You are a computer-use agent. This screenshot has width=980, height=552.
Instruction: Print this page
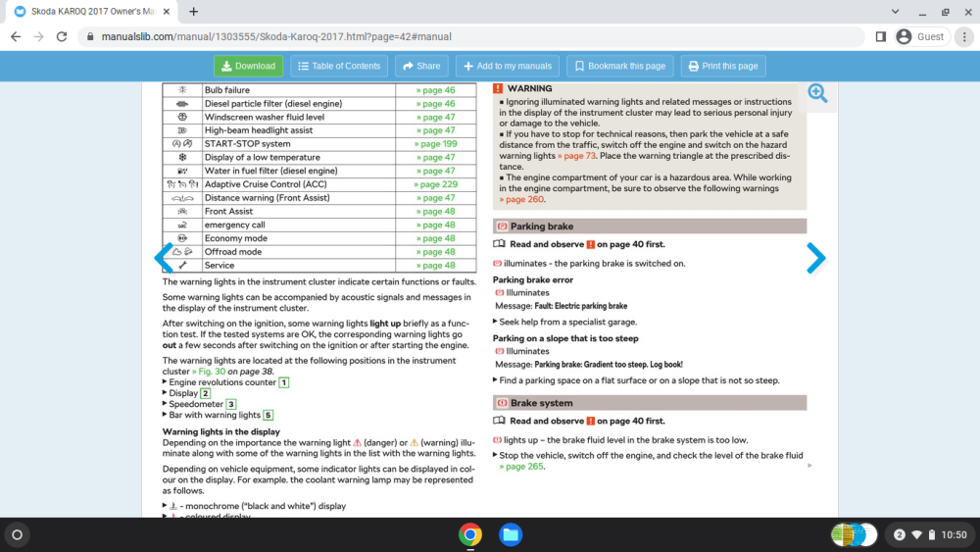[723, 66]
